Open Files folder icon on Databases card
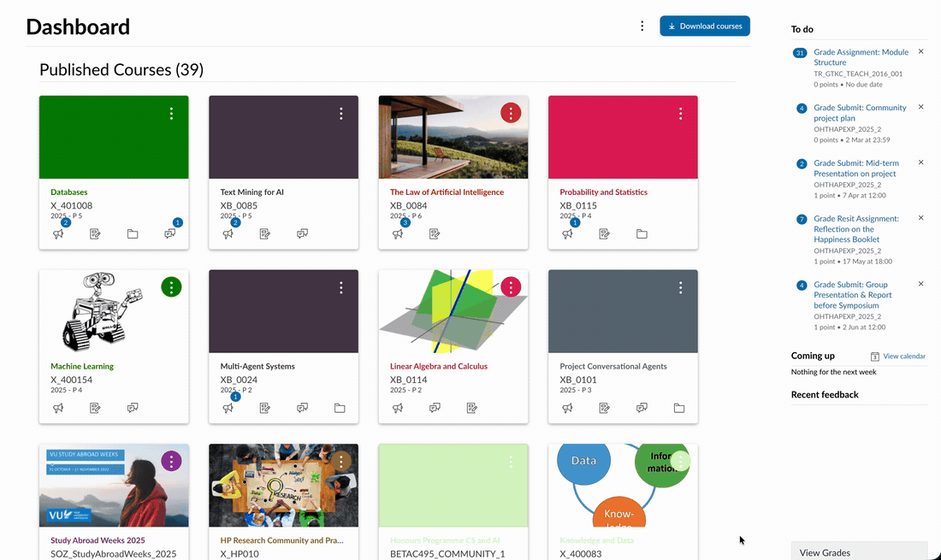This screenshot has height=560, width=941. point(133,234)
